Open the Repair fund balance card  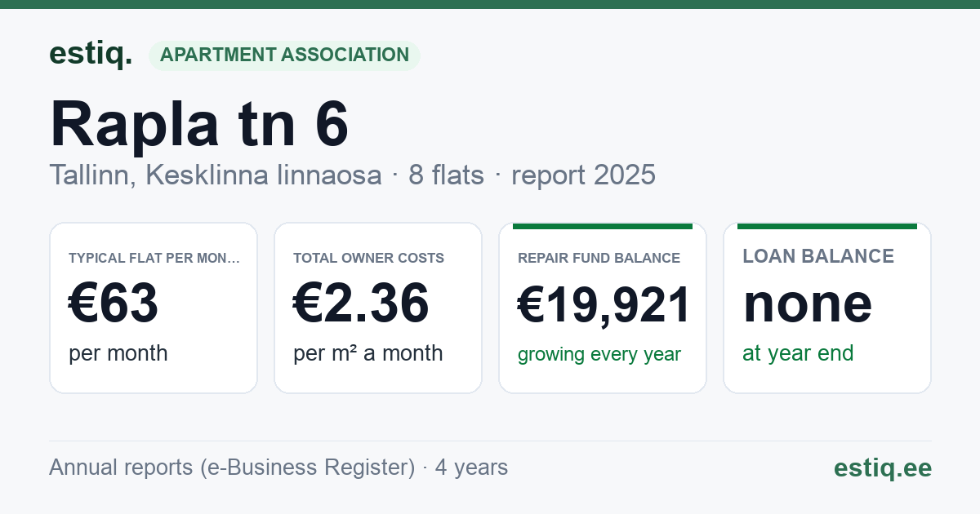tap(603, 308)
